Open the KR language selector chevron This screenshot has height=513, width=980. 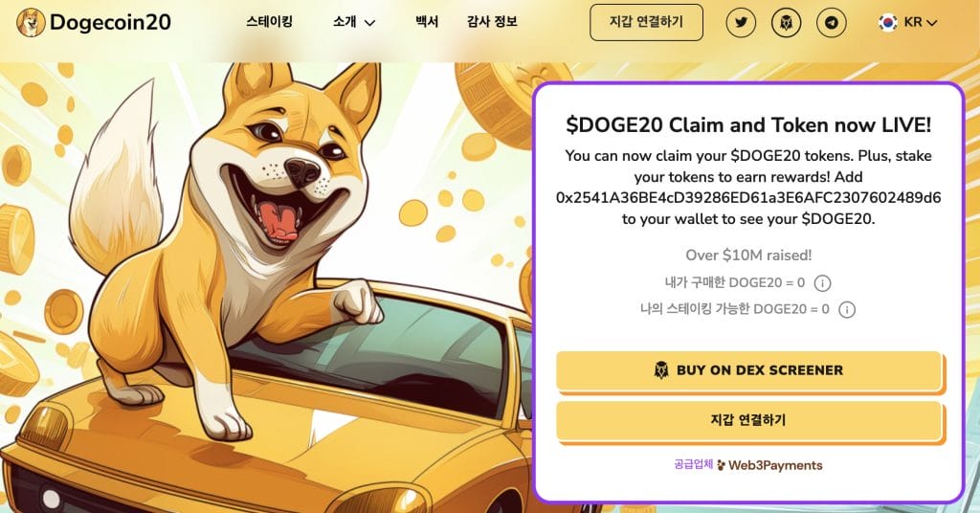(x=932, y=23)
